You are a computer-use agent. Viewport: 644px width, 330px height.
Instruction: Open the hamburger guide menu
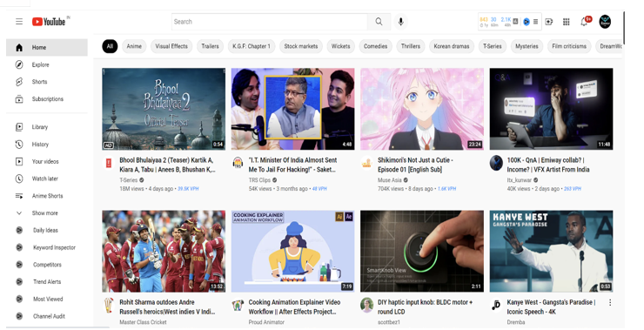[x=19, y=22]
